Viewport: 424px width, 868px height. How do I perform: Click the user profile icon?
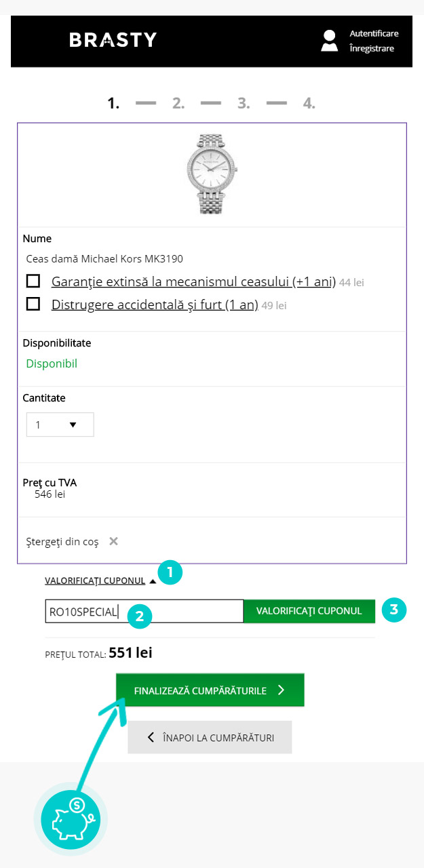(x=330, y=41)
